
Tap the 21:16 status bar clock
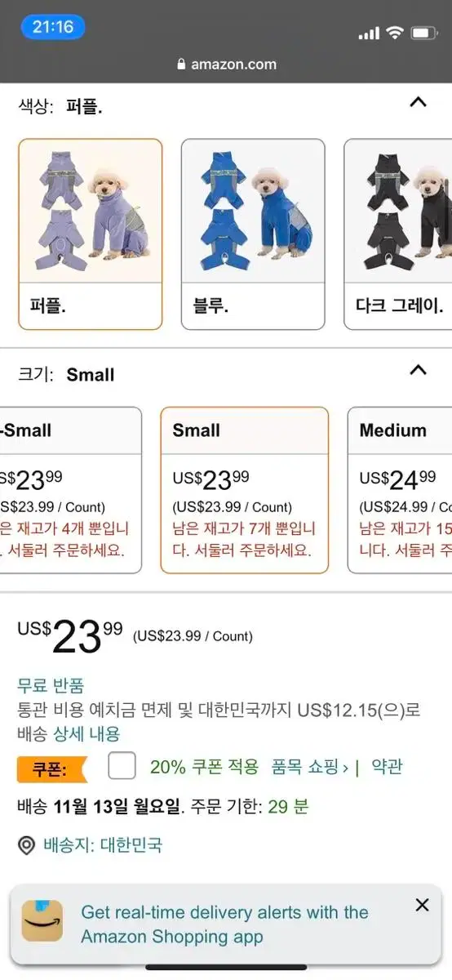coord(53,27)
